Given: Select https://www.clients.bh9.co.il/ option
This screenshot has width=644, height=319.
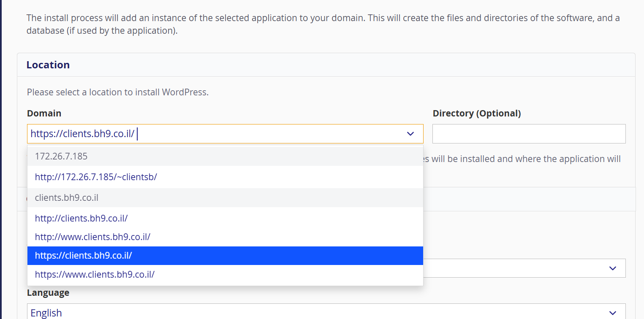Looking at the screenshot, I should point(225,274).
